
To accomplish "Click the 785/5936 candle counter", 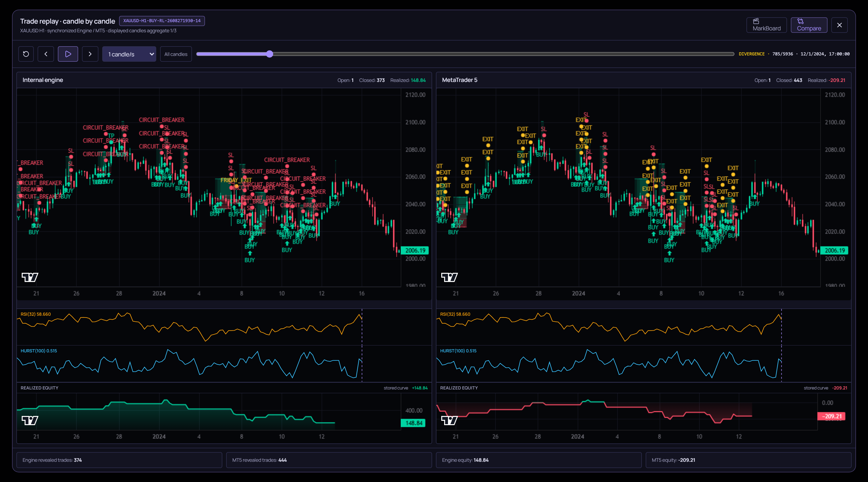I will tap(782, 54).
